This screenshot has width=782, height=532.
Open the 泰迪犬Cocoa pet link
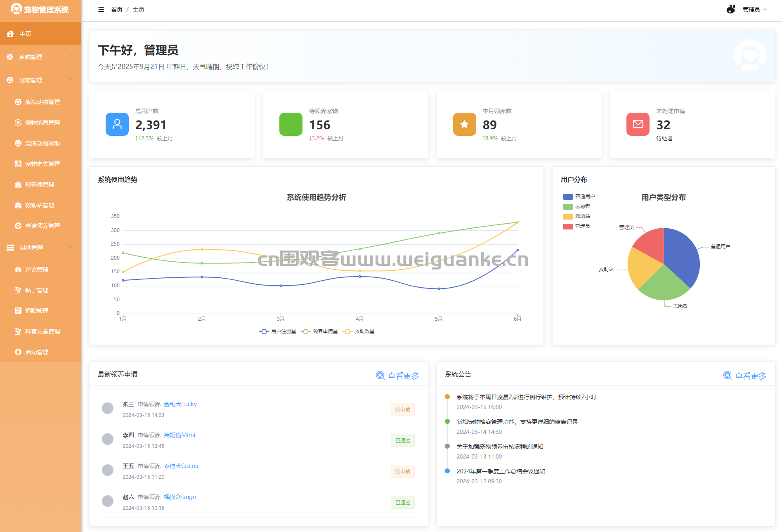(x=181, y=466)
